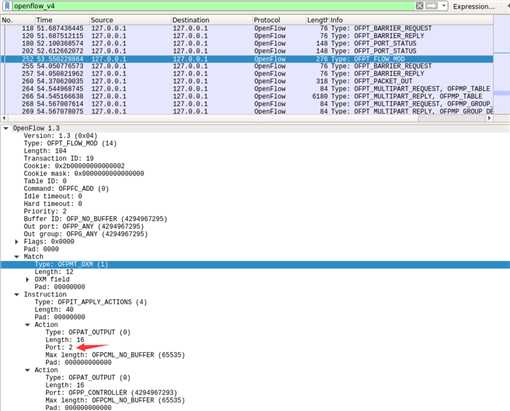
Task: Select Out port: OFPP_ANY field
Action: [84, 227]
